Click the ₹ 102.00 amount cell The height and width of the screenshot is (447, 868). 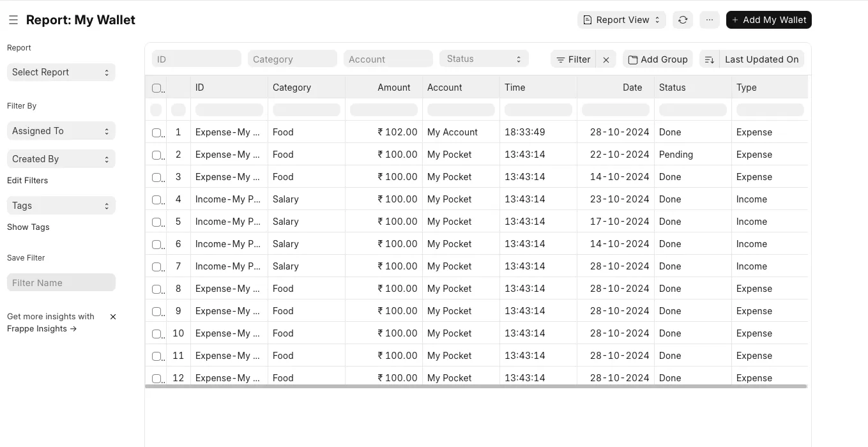[x=384, y=132]
